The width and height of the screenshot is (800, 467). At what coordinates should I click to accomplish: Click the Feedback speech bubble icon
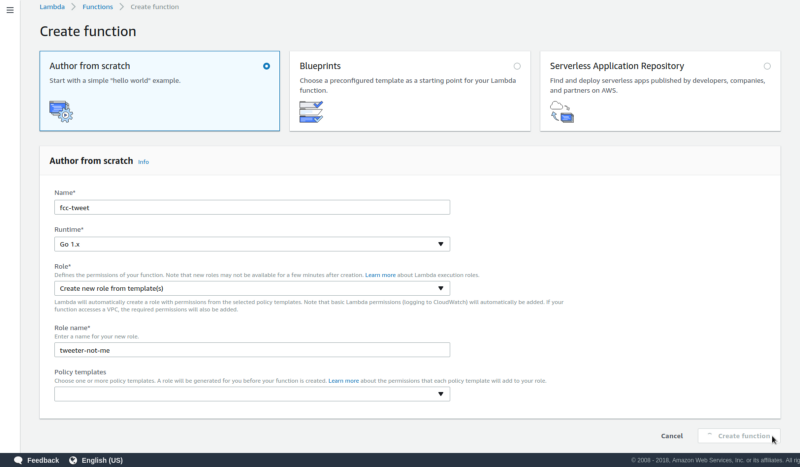(18, 460)
